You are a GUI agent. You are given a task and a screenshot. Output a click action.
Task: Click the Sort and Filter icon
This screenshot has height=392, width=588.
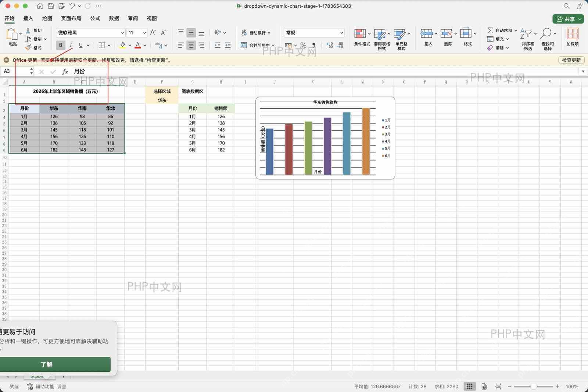point(526,34)
